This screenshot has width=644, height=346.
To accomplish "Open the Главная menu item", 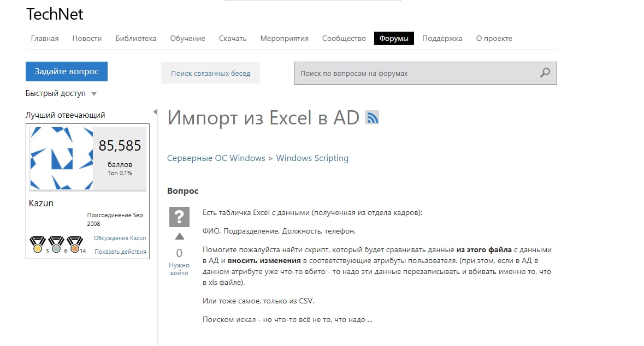I will (45, 38).
